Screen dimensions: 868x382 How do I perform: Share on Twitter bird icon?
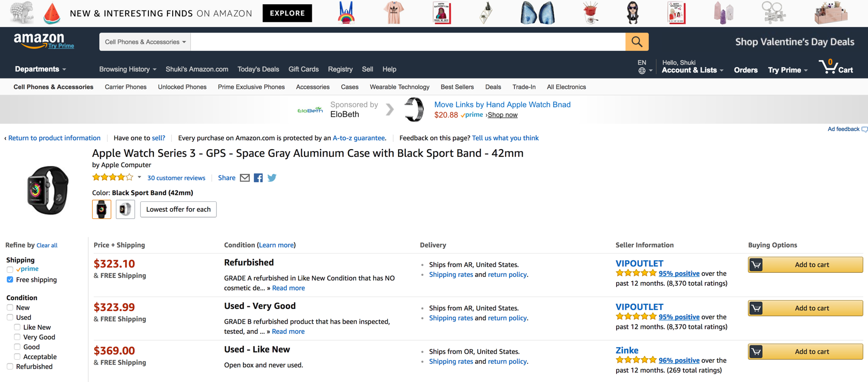(x=272, y=178)
